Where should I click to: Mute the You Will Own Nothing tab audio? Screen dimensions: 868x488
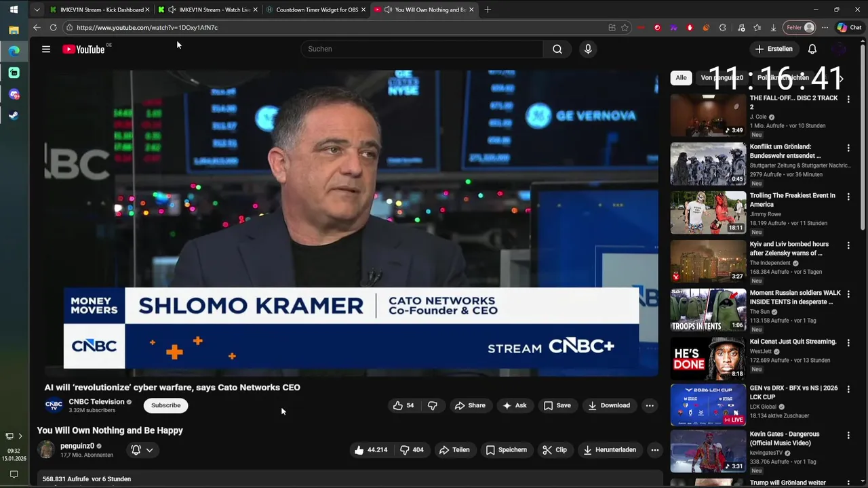click(x=388, y=9)
